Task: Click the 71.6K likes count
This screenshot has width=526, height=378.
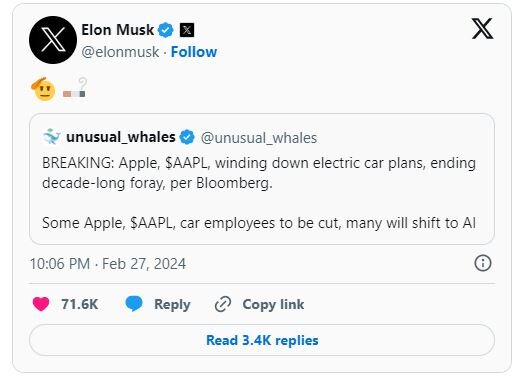Action: 80,304
